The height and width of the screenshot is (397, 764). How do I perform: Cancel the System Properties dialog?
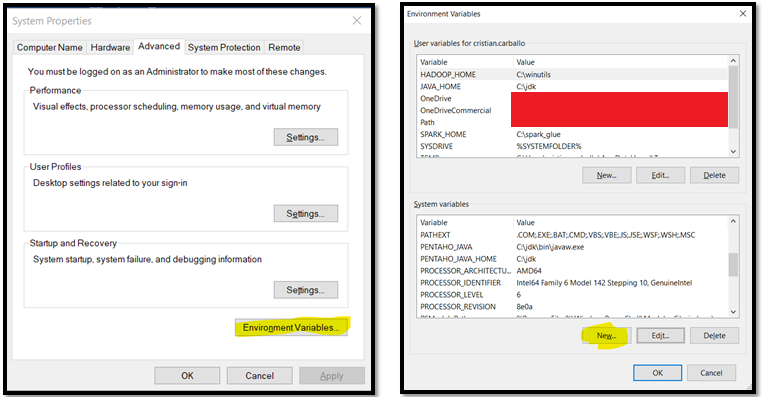click(x=259, y=376)
